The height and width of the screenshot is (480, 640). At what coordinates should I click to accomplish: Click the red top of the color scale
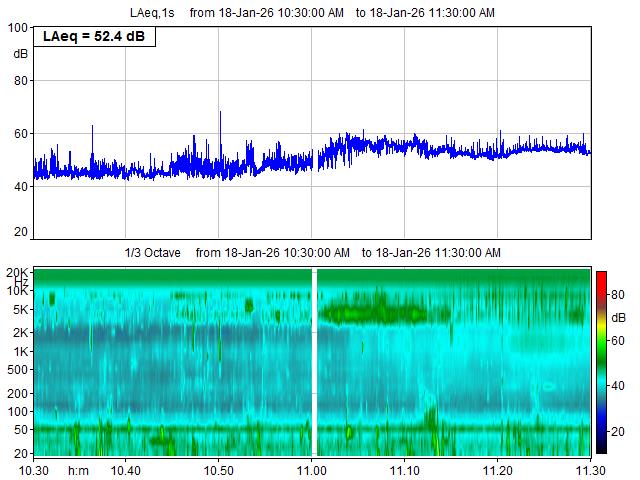point(600,277)
